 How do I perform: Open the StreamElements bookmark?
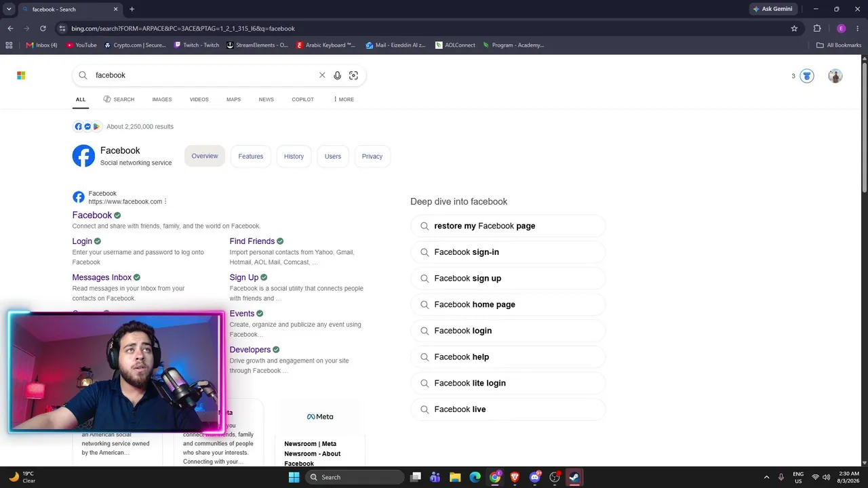coord(257,45)
